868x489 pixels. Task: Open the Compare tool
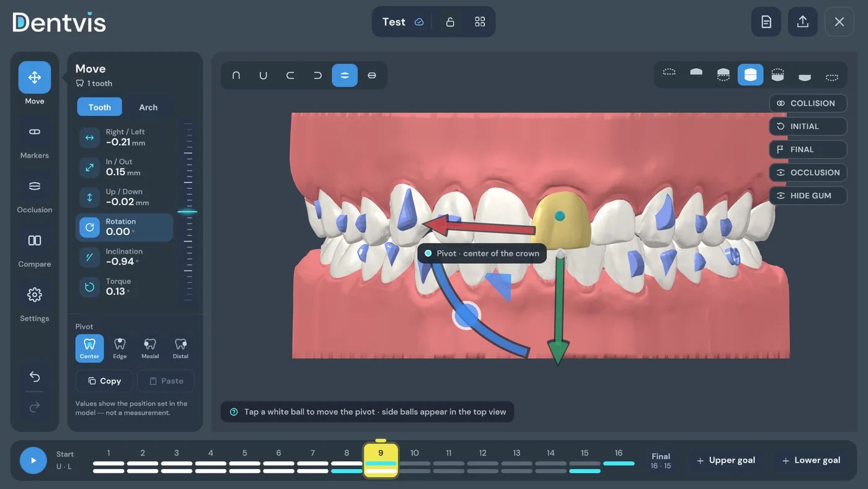point(35,240)
